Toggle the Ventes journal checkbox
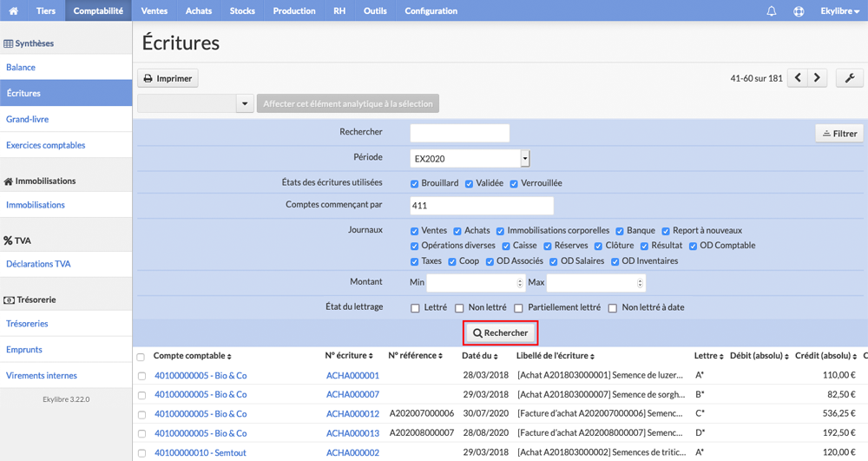The width and height of the screenshot is (868, 461). (x=414, y=231)
